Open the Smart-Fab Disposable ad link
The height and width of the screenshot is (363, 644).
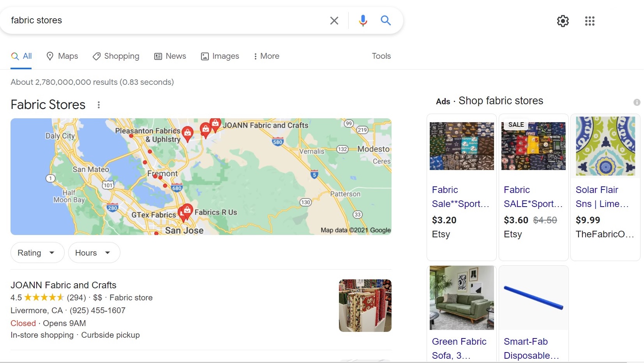(531, 348)
